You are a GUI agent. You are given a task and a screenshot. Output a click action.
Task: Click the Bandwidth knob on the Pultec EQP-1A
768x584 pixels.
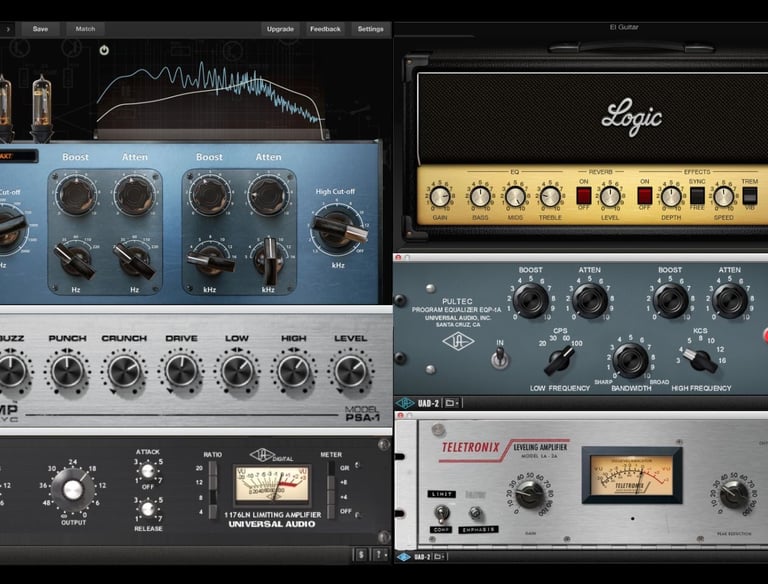click(630, 360)
